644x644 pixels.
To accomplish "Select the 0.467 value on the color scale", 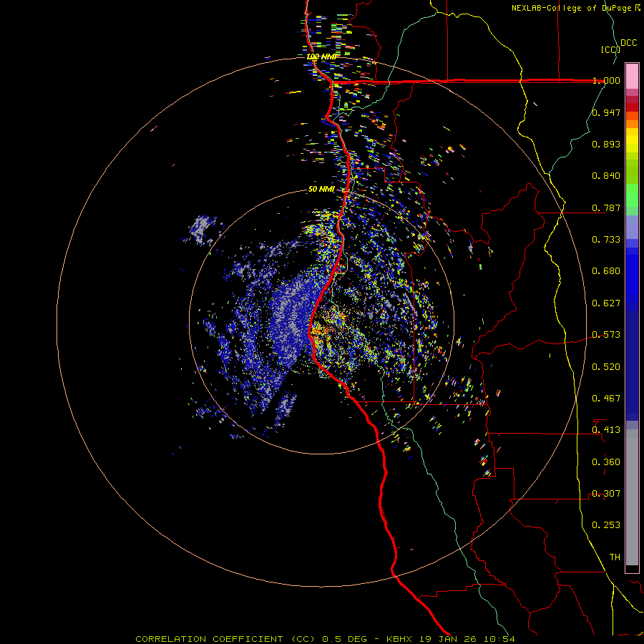I will [606, 399].
